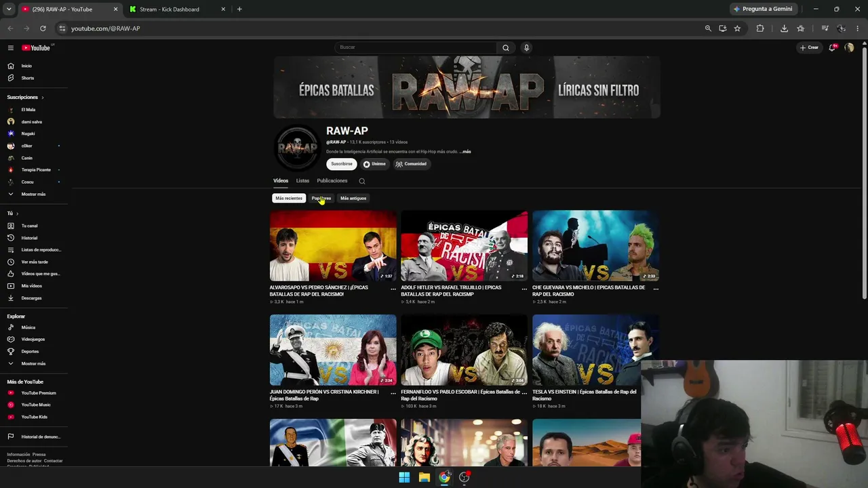Image resolution: width=868 pixels, height=488 pixels.
Task: Click the Chrome address bar
Action: click(x=380, y=28)
